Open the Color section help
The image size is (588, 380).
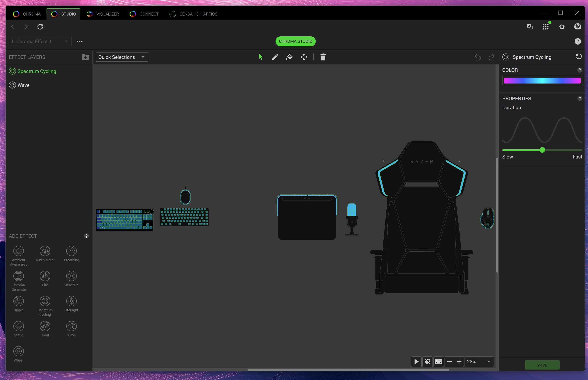click(x=580, y=70)
